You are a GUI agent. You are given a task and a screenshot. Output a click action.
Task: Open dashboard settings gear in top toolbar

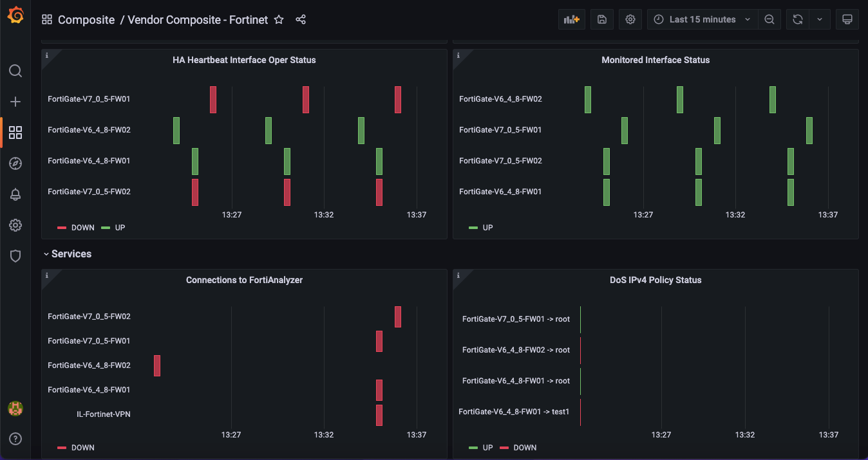click(x=630, y=19)
